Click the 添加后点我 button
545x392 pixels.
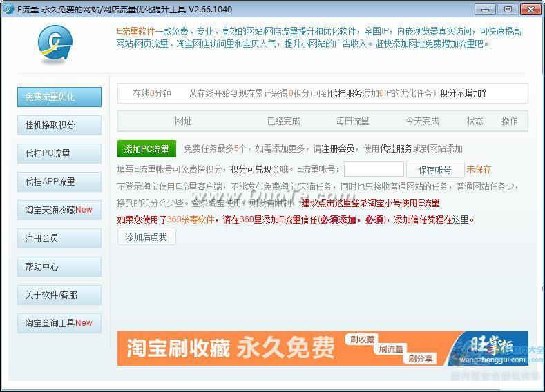coord(146,237)
